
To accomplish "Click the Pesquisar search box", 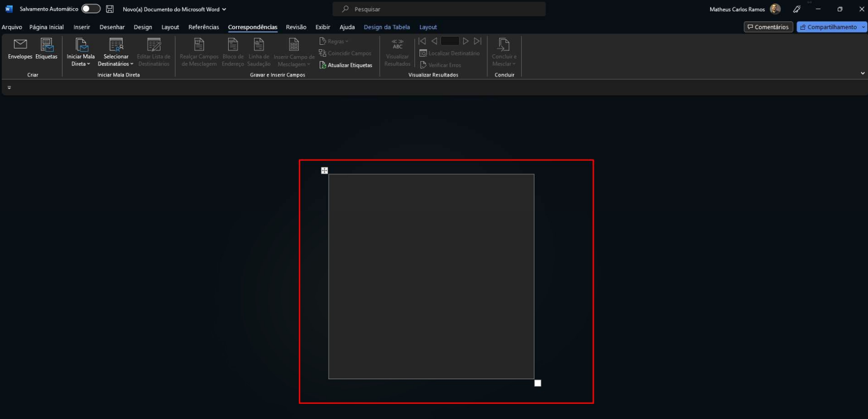I will [x=439, y=9].
